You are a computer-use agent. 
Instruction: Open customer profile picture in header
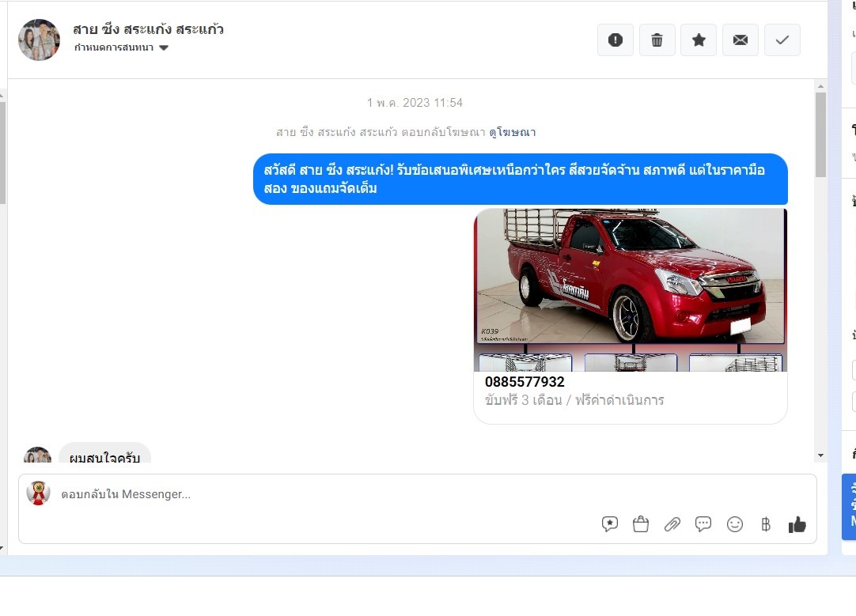[x=39, y=40]
